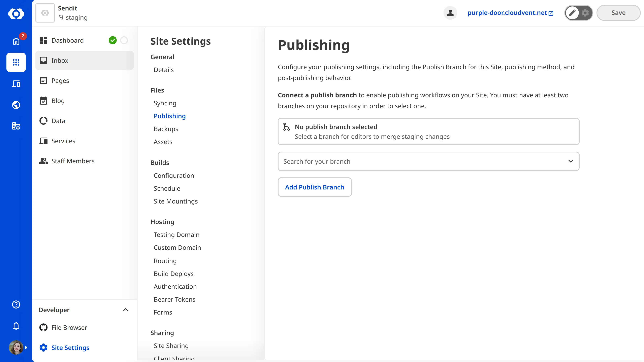Viewport: 644px width, 362px height.
Task: Open Bearer Tokens settings
Action: [x=174, y=299]
